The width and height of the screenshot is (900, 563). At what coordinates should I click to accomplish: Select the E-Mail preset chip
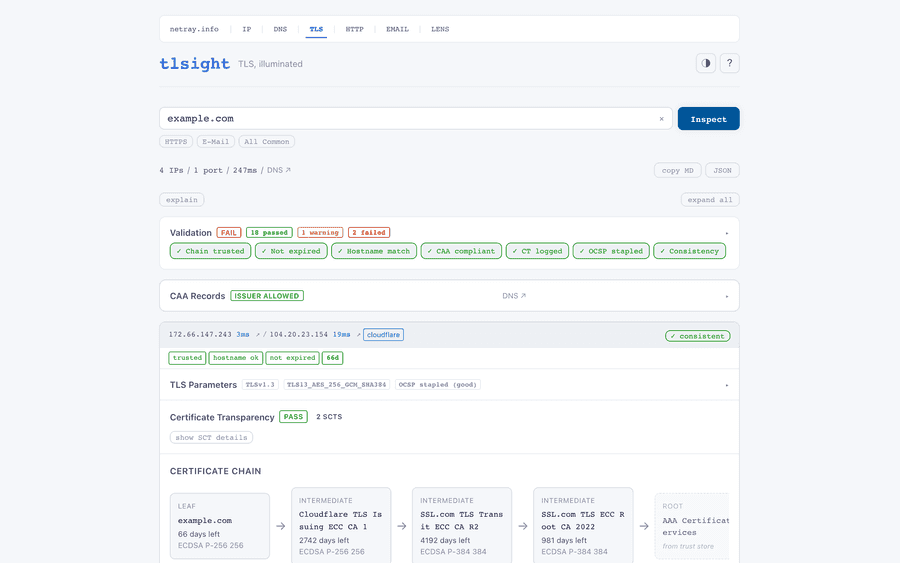coord(215,141)
